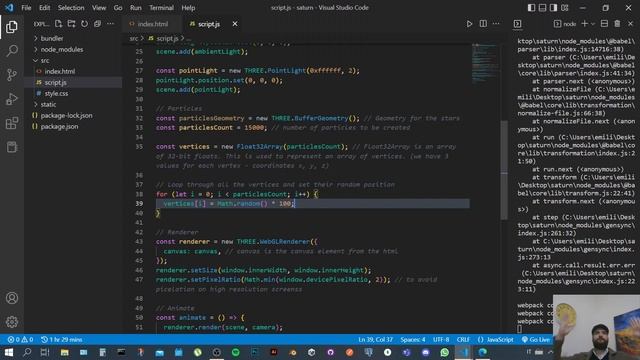Screen dimensions: 640x360
Task: Open the Explorer view in the activity bar
Action: (x=12, y=27)
